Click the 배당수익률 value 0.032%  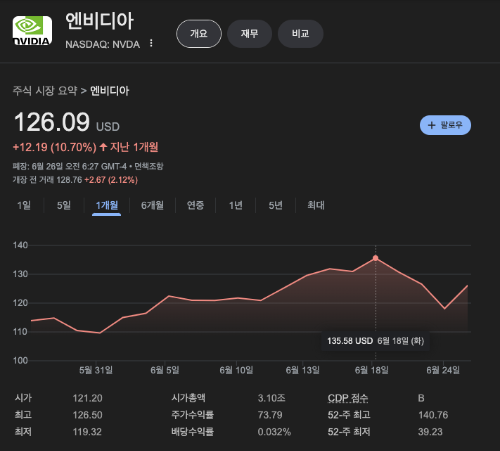274,432
